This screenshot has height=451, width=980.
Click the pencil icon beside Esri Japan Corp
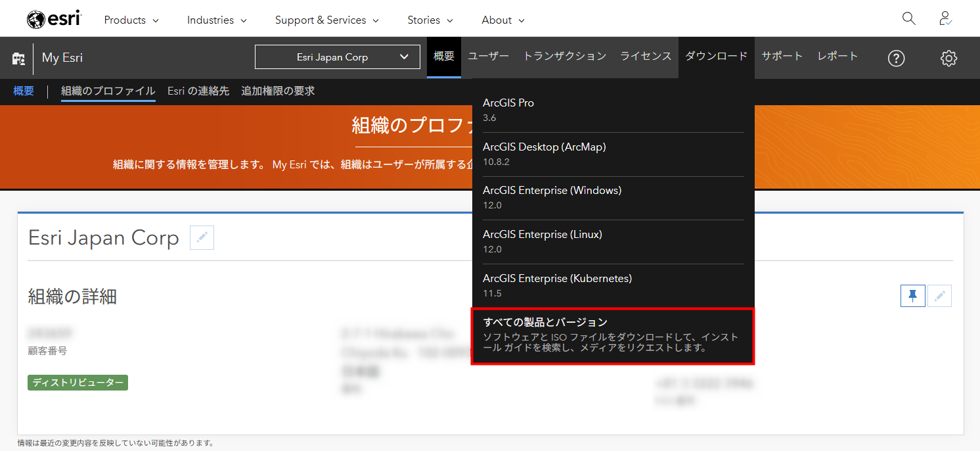click(x=202, y=237)
